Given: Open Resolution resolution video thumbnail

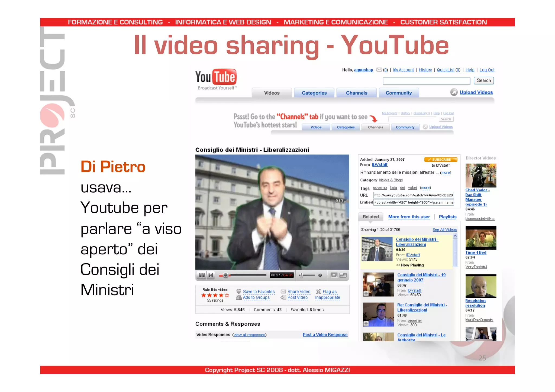Looking at the screenshot, I should point(481,286).
